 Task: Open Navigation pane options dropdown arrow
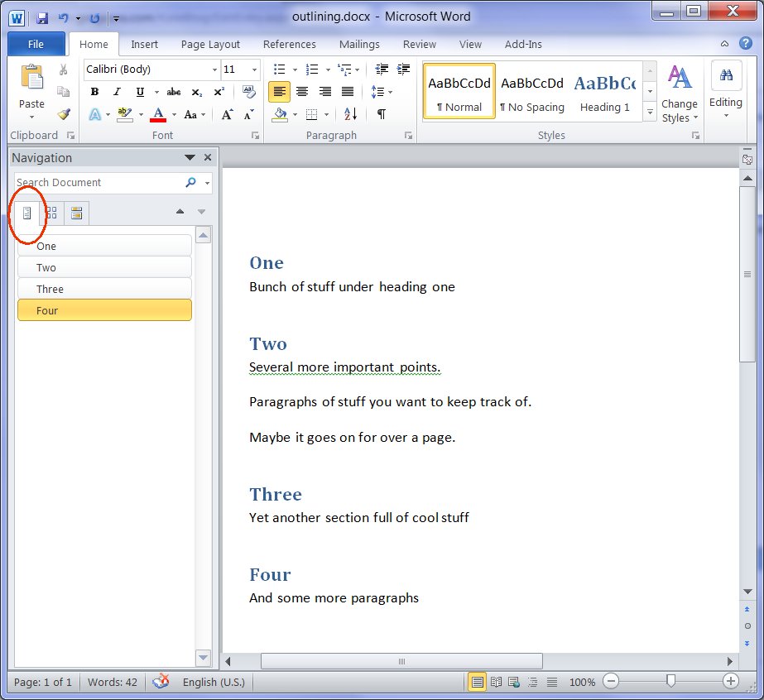(190, 157)
